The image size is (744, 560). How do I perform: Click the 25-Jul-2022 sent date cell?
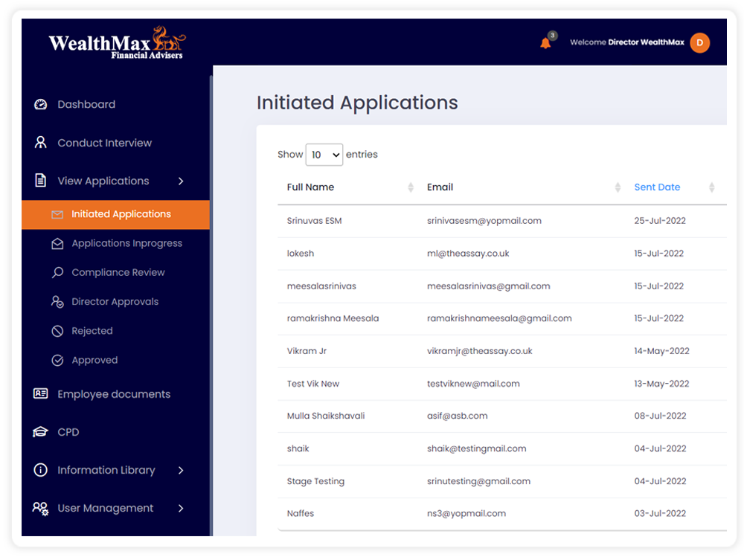point(660,221)
